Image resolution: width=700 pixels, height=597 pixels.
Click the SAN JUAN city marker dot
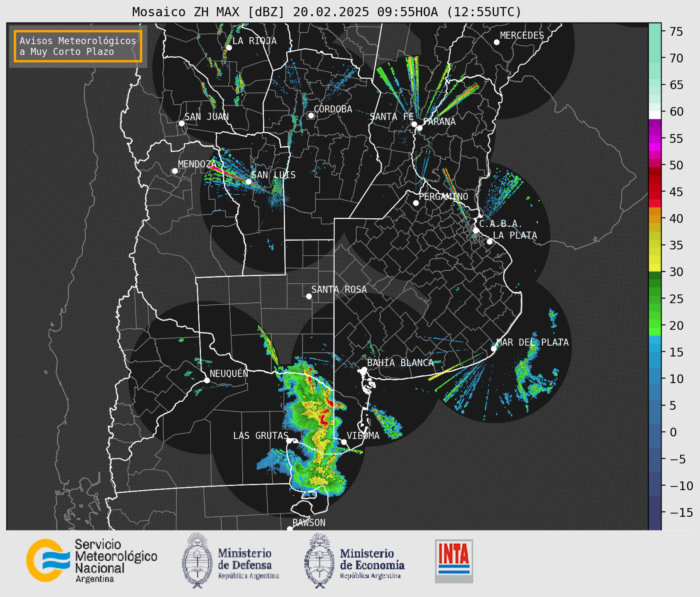click(181, 123)
